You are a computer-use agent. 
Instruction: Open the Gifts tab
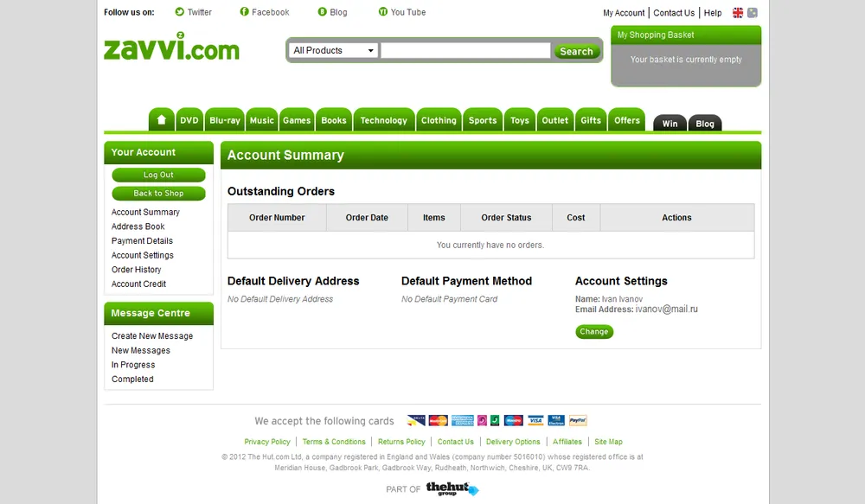point(591,120)
